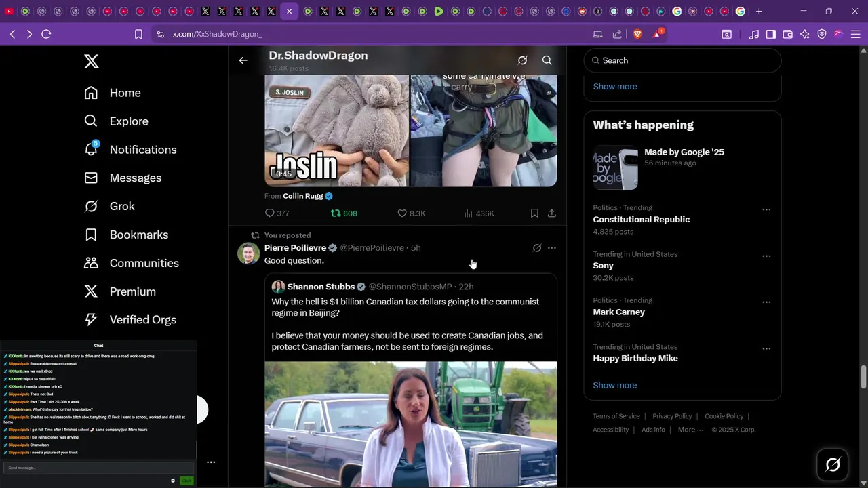Open more options for Sony trend

coord(766,256)
